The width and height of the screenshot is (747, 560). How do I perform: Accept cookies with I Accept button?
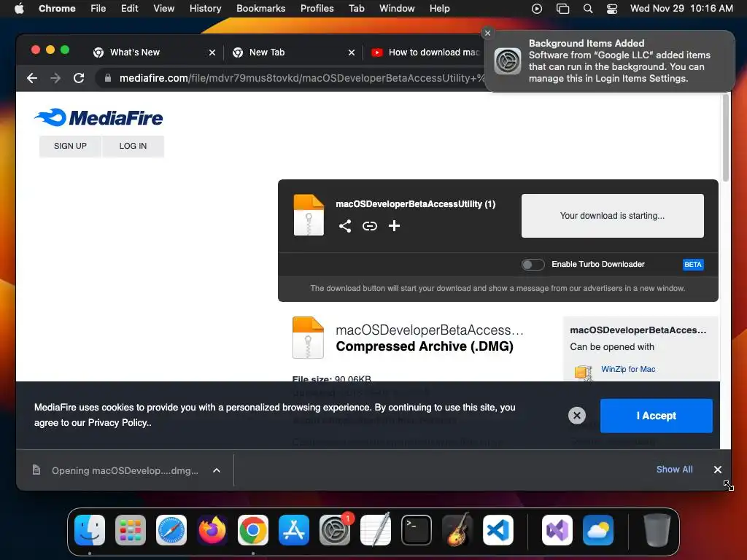pyautogui.click(x=656, y=416)
